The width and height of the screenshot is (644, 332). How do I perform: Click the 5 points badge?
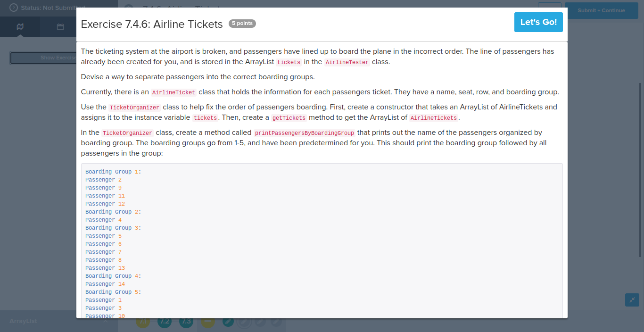click(x=242, y=23)
